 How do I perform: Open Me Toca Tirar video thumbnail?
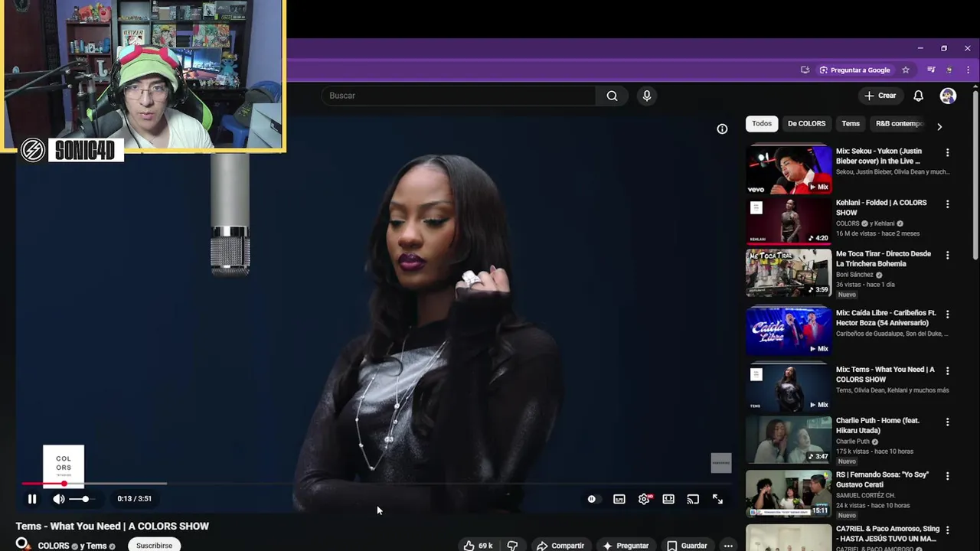pos(789,272)
